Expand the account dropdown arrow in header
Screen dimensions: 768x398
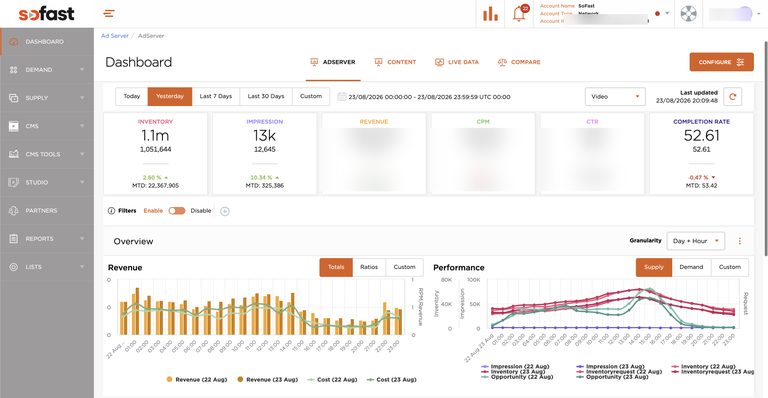click(667, 14)
